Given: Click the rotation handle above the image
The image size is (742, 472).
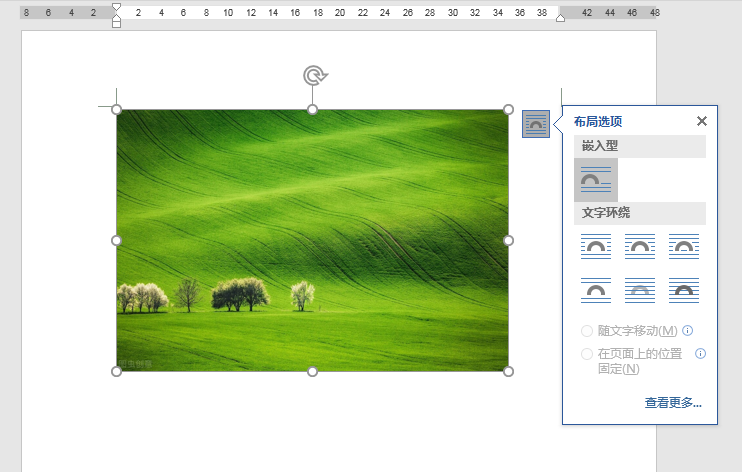Looking at the screenshot, I should (x=315, y=76).
